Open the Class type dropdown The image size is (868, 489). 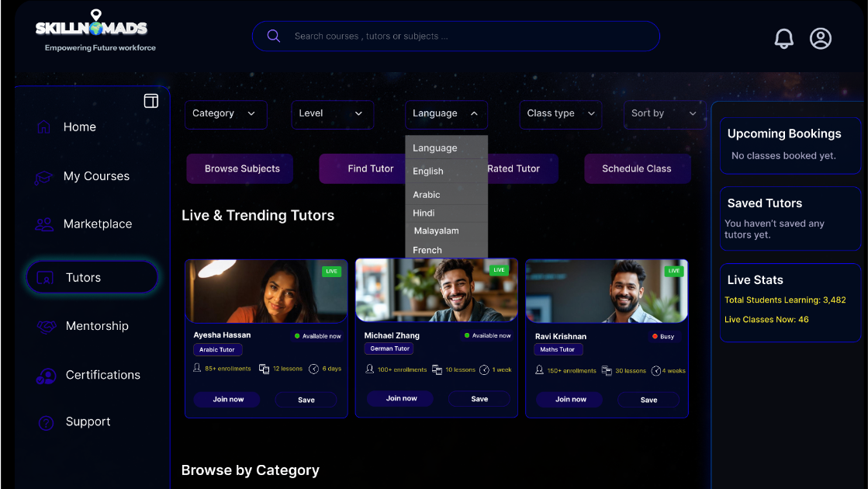(x=560, y=114)
